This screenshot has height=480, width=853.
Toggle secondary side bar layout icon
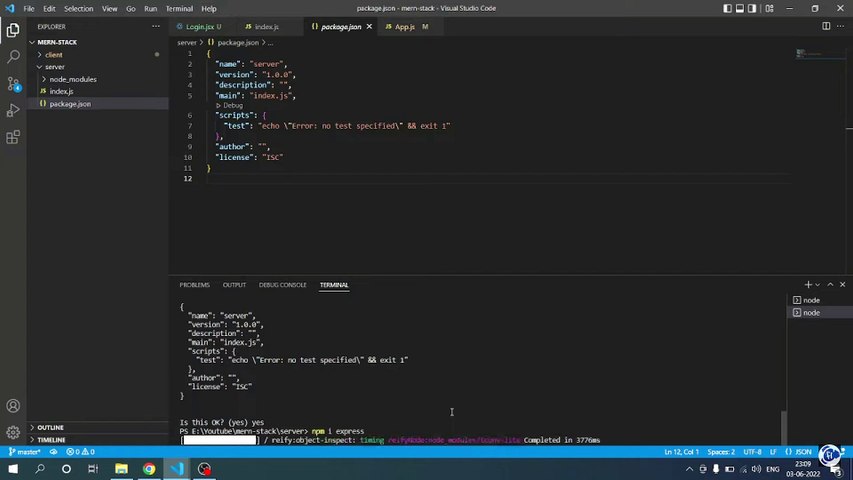click(x=752, y=9)
